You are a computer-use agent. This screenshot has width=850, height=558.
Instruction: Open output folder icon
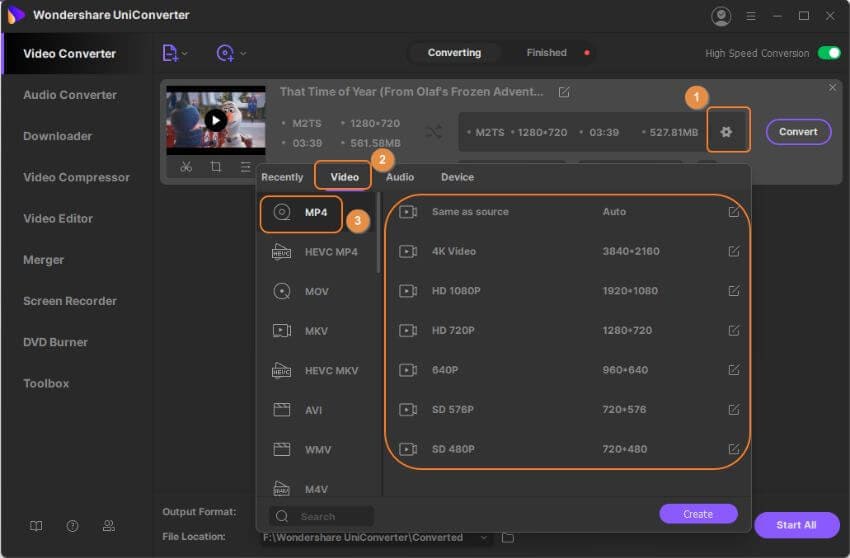tap(508, 538)
